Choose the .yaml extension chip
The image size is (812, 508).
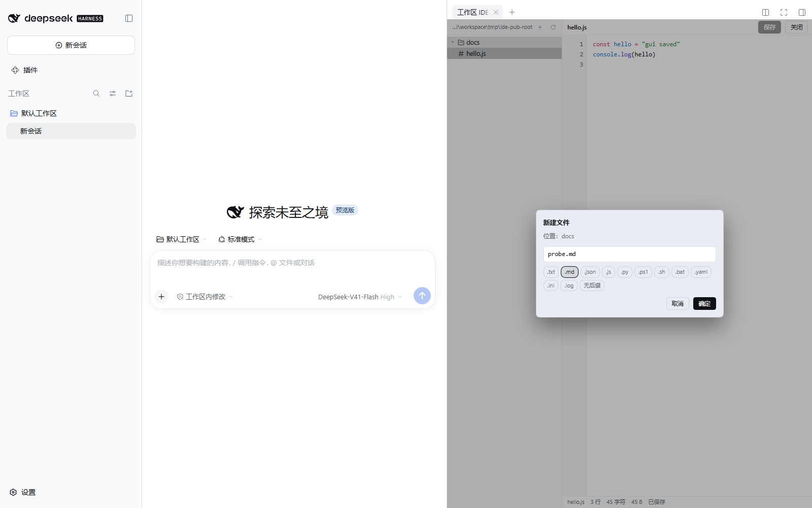(x=701, y=272)
